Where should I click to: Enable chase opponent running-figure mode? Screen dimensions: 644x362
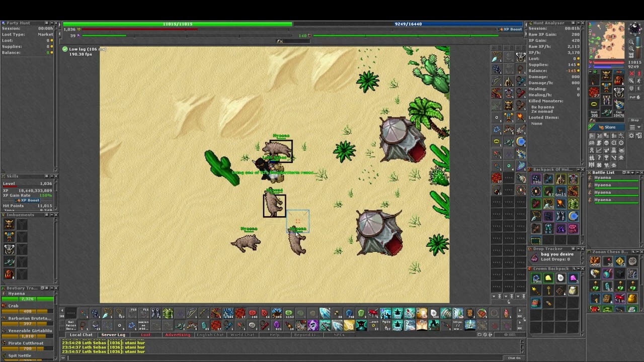click(639, 81)
